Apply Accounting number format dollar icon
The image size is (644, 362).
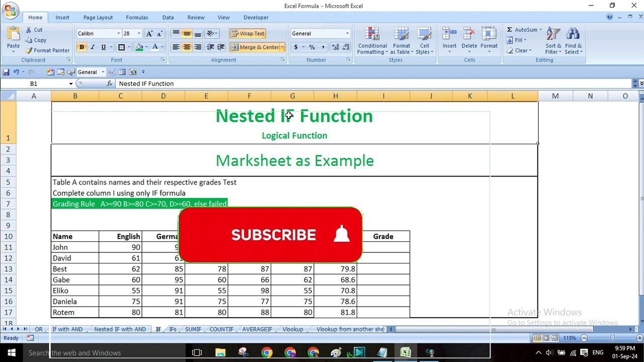pos(296,47)
